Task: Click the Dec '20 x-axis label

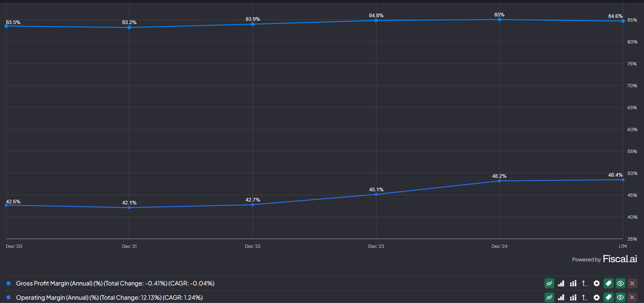Action: click(x=14, y=246)
